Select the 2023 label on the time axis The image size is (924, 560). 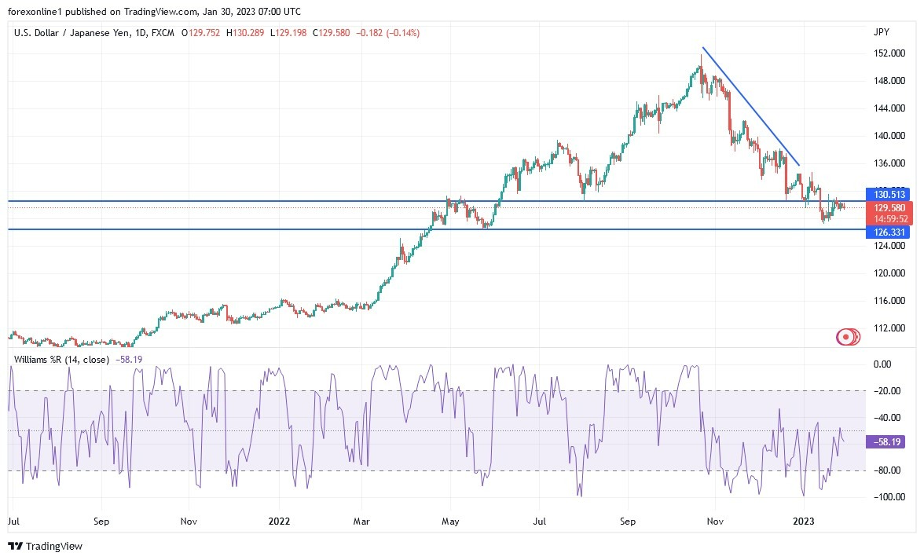[802, 521]
